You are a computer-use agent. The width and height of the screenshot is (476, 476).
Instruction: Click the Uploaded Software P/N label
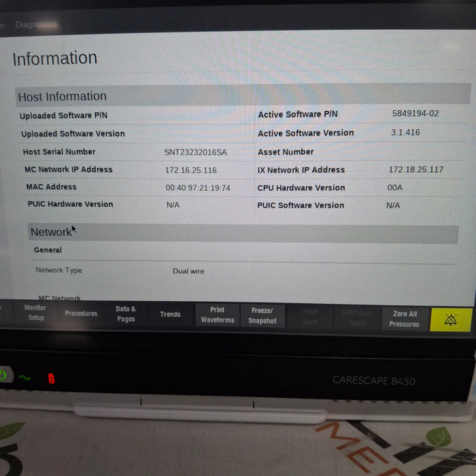point(63,116)
